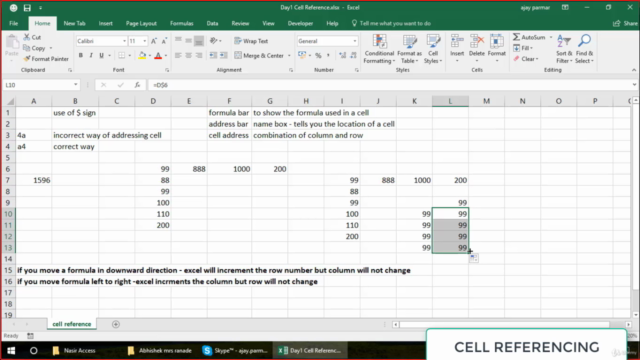Click the Paste clipboard icon

12,42
